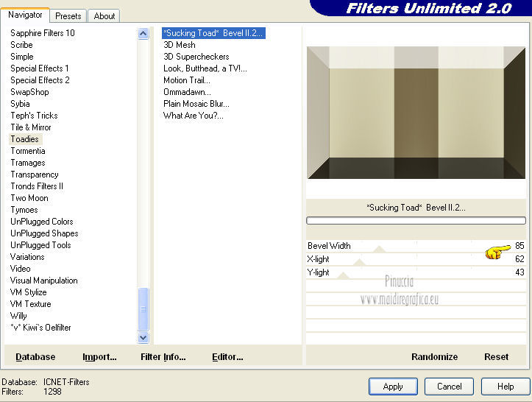Open the About tab
Viewport: 532px width, 402px height.
[x=104, y=16]
